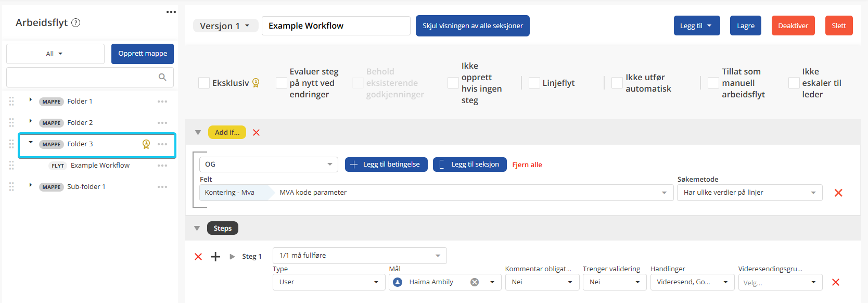Grab the drag handle for Folder 2

click(11, 123)
